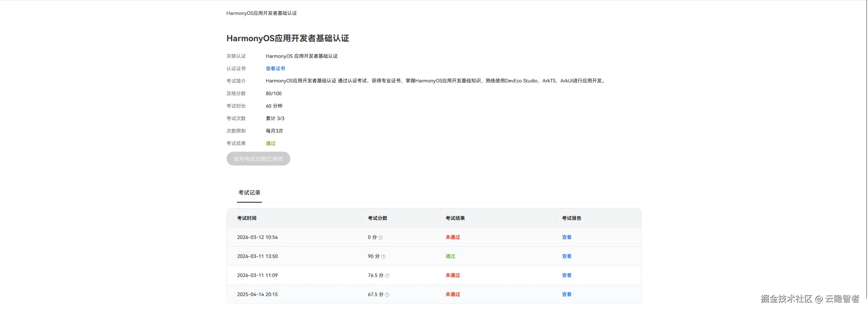Click the help icon beside 76.5 分 score
Image resolution: width=868 pixels, height=312 pixels.
tap(387, 276)
